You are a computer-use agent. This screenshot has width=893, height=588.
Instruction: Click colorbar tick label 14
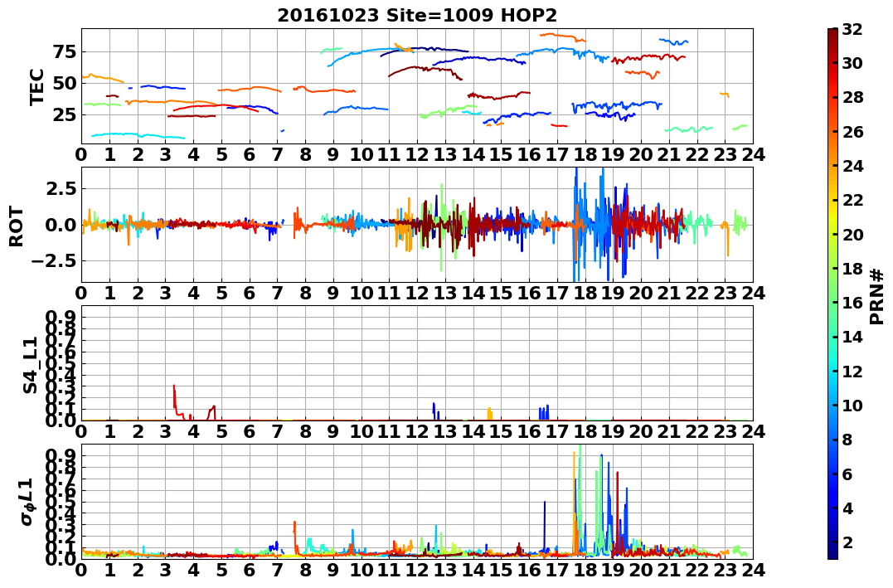[852, 337]
